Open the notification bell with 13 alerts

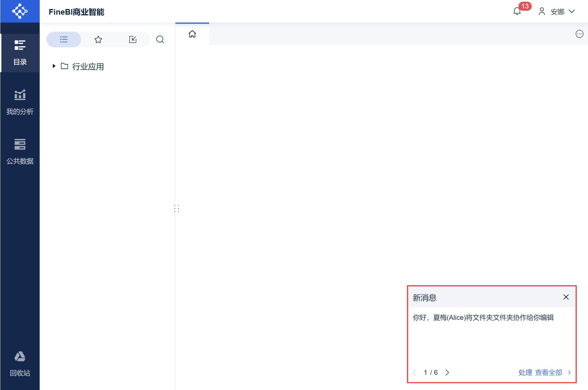click(x=517, y=11)
